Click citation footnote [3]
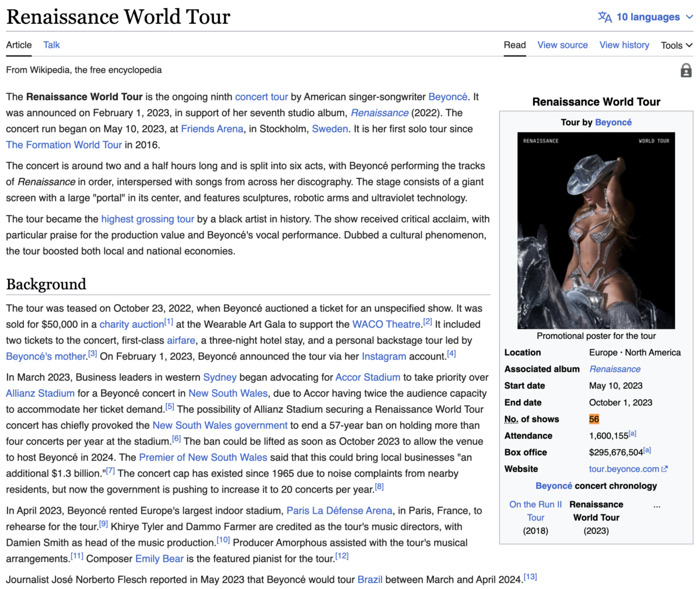Image resolution: width=700 pixels, height=589 pixels. (x=93, y=353)
